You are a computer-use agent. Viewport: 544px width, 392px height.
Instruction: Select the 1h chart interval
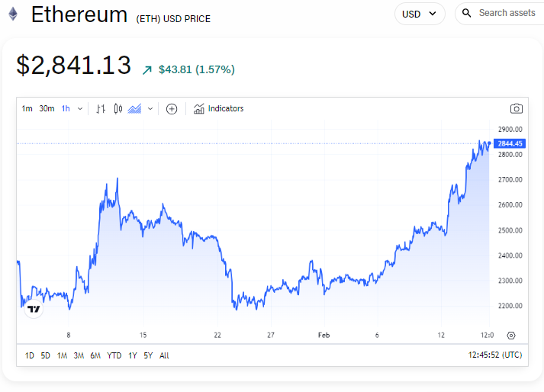[66, 108]
